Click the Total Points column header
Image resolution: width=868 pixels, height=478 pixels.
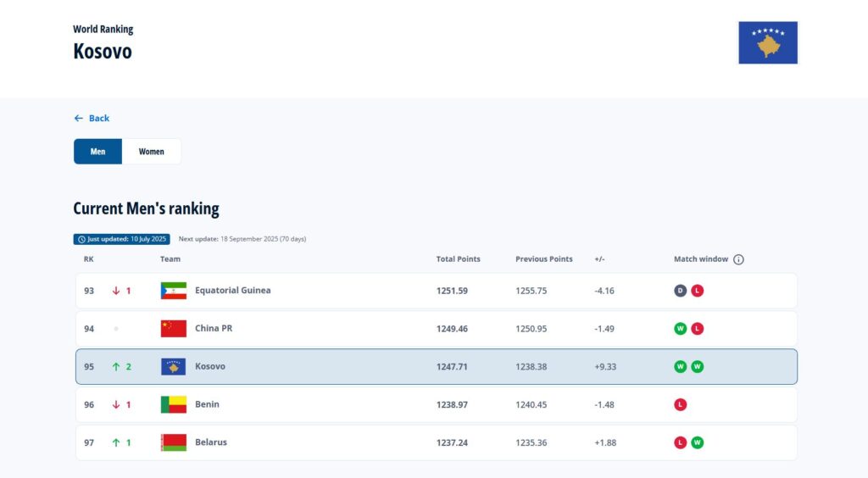click(x=458, y=259)
